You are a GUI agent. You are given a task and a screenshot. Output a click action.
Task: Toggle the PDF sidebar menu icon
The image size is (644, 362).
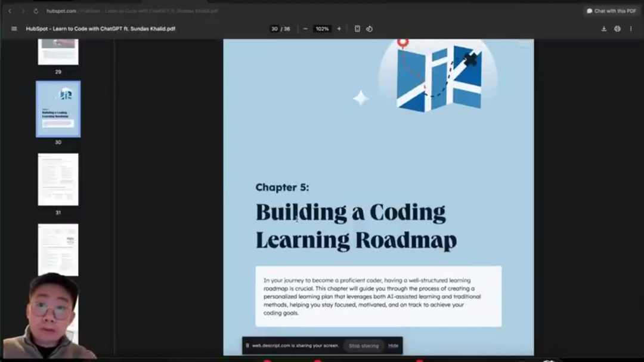click(14, 29)
